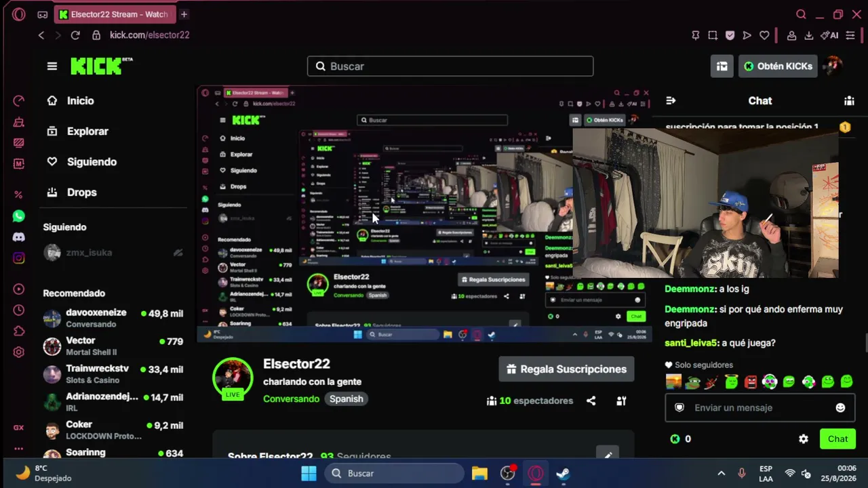Open browser settings gear in sidebar
Screen dimensions: 868x488
pos(19,352)
